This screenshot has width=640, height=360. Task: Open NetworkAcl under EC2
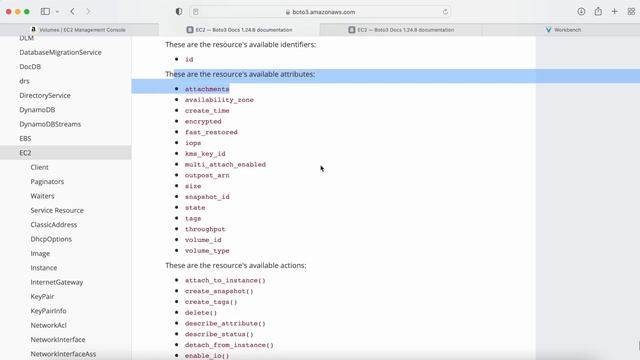49,325
